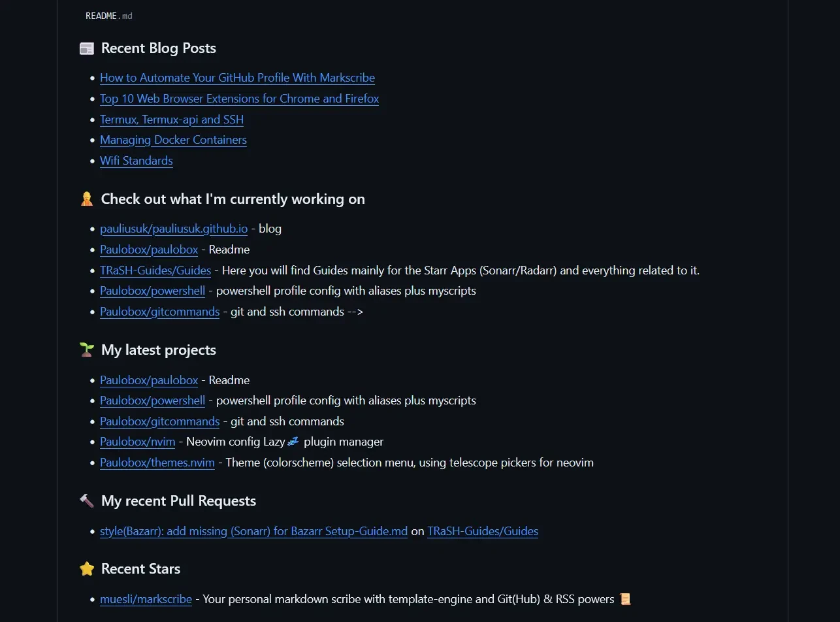This screenshot has width=840, height=622.
Task: Open Top 10 Web Browser Extensions post
Action: 239,99
